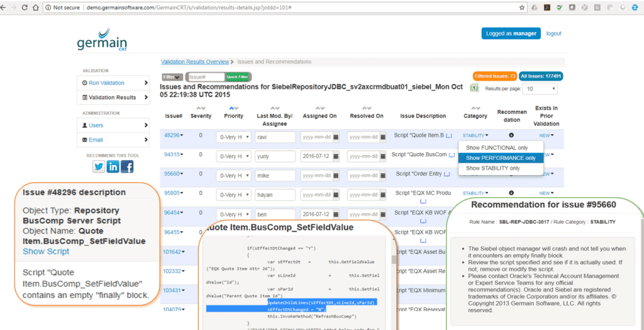The height and width of the screenshot is (330, 644).
Task: Open Email administration page
Action: (x=113, y=139)
